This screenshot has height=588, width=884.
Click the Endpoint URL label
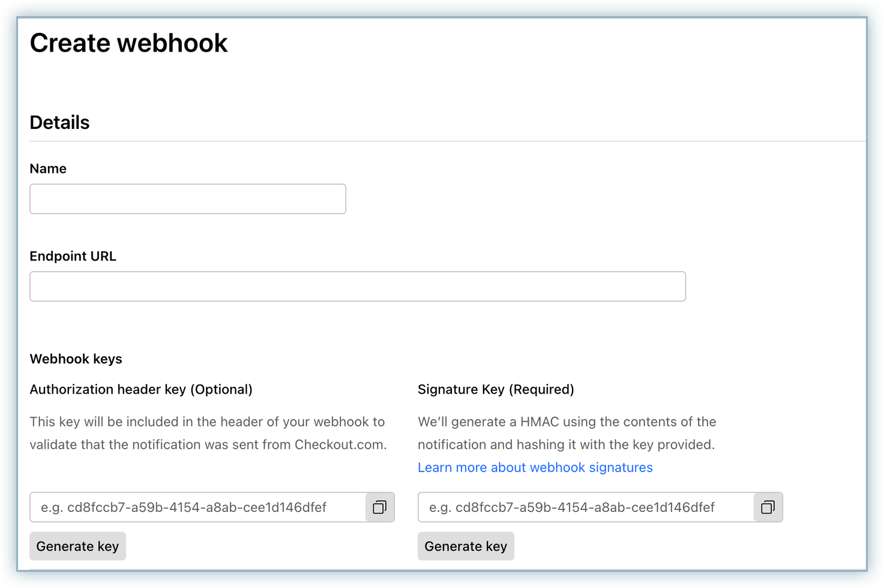[73, 257]
